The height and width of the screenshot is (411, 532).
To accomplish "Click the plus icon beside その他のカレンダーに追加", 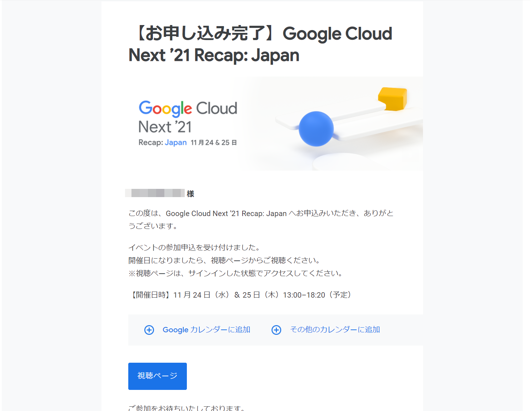I will tap(276, 330).
